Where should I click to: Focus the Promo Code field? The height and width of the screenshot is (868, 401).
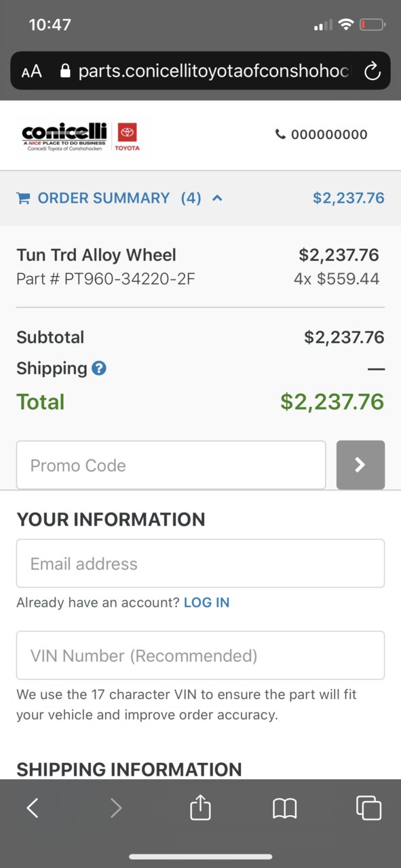171,465
